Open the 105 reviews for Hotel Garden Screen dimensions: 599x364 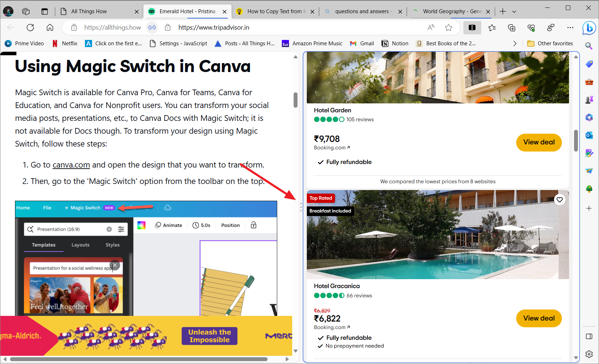pos(360,119)
